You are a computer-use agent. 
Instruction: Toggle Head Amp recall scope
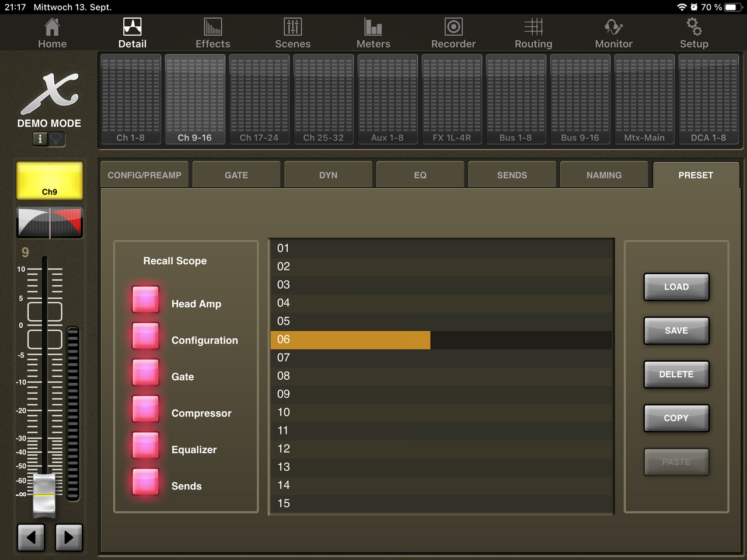(145, 299)
